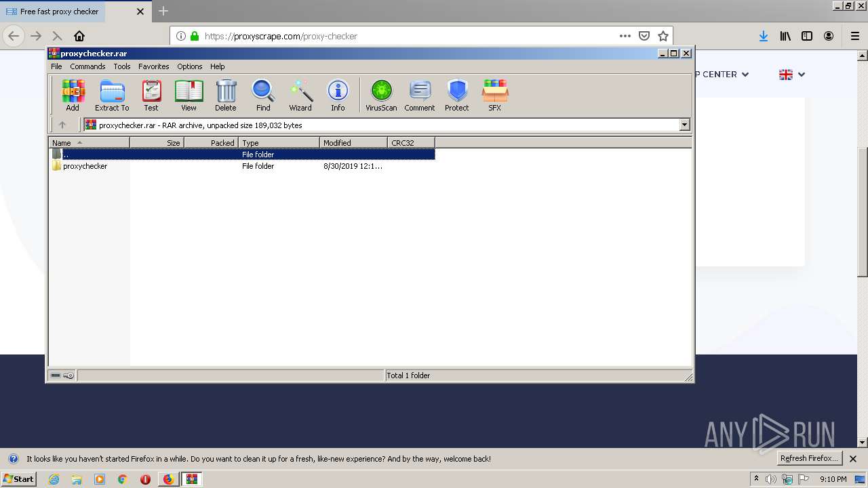Open the Commands menu
This screenshot has height=488, width=868.
(x=87, y=66)
